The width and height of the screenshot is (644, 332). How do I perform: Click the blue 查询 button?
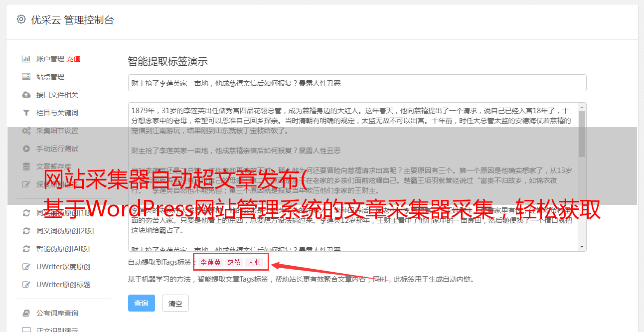point(142,303)
